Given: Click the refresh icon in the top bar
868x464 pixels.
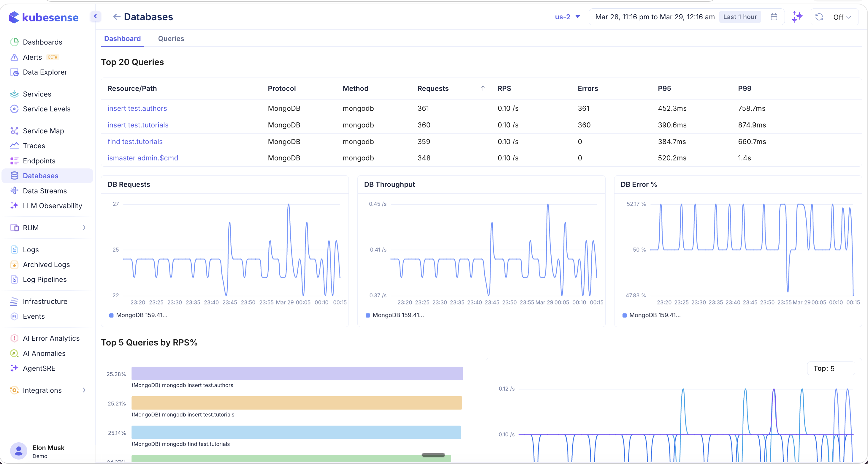Looking at the screenshot, I should [819, 17].
